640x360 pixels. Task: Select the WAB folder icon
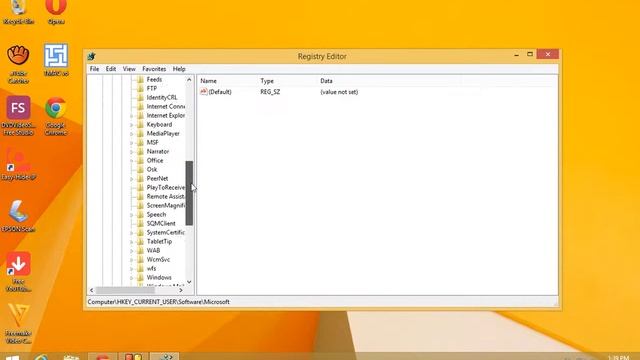pyautogui.click(x=140, y=250)
